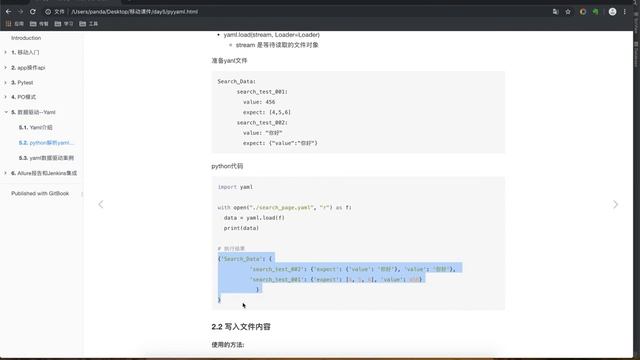Expand the chapter 6 Allure chevron
The image size is (640, 360).
click(x=6, y=173)
